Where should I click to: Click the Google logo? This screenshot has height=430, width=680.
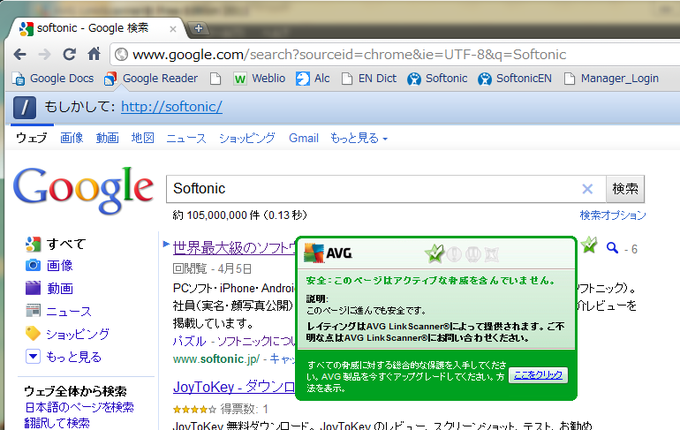pos(83,190)
